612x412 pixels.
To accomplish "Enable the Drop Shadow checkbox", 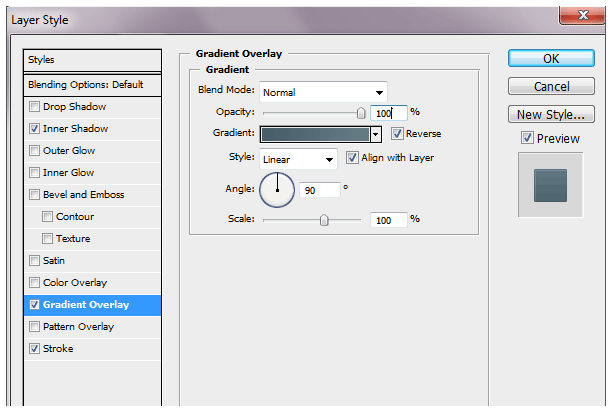I will (36, 107).
